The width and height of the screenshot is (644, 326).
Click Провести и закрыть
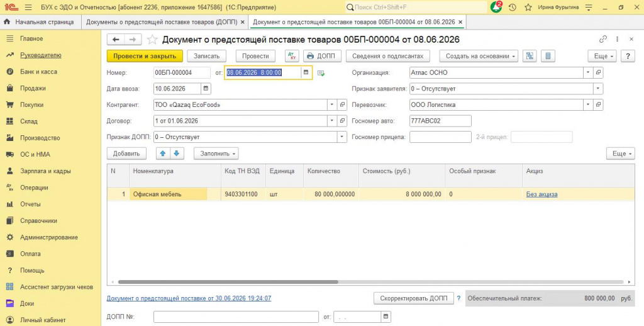coord(145,56)
